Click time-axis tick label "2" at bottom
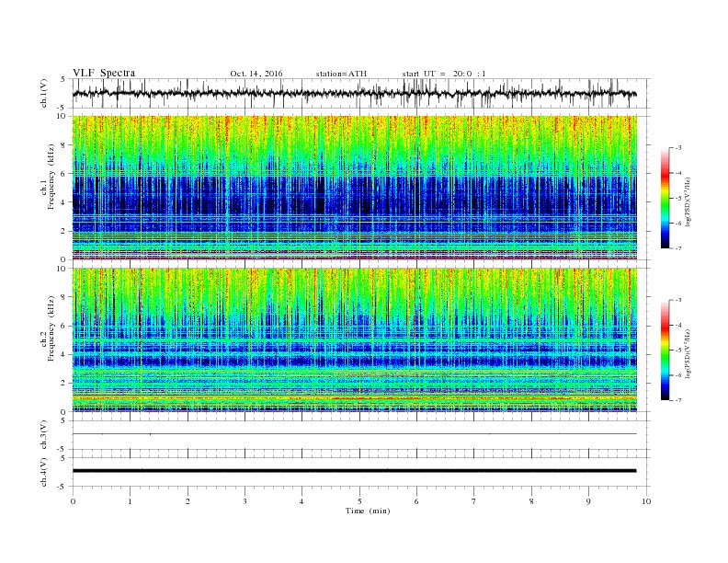728x563 pixels. coord(188,501)
